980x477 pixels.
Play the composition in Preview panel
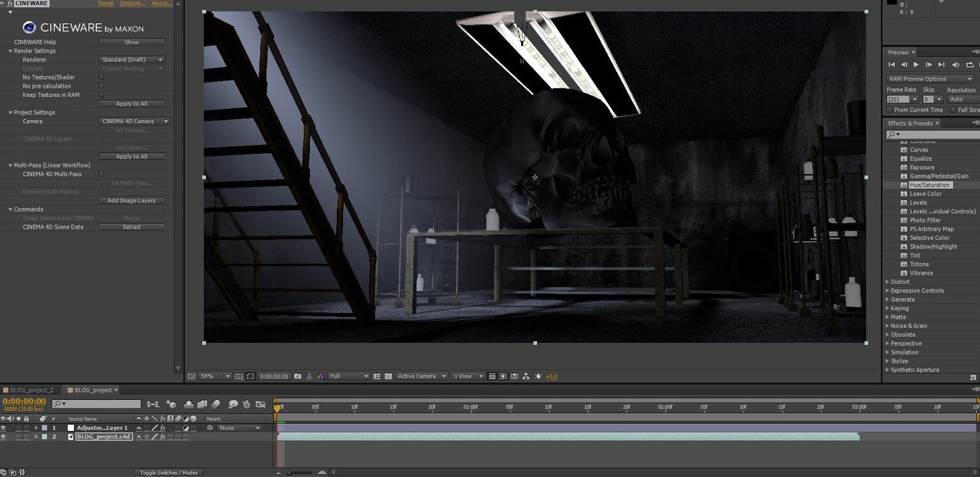(x=916, y=64)
